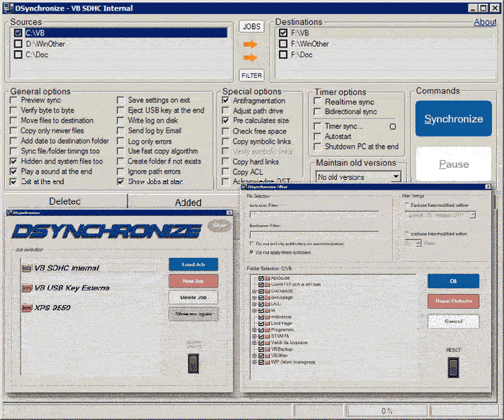Open the FILTER dialog button
The height and width of the screenshot is (420, 504).
251,75
